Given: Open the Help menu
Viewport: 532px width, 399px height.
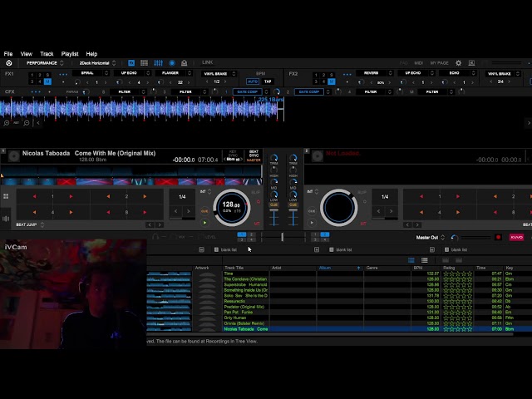Looking at the screenshot, I should click(91, 54).
